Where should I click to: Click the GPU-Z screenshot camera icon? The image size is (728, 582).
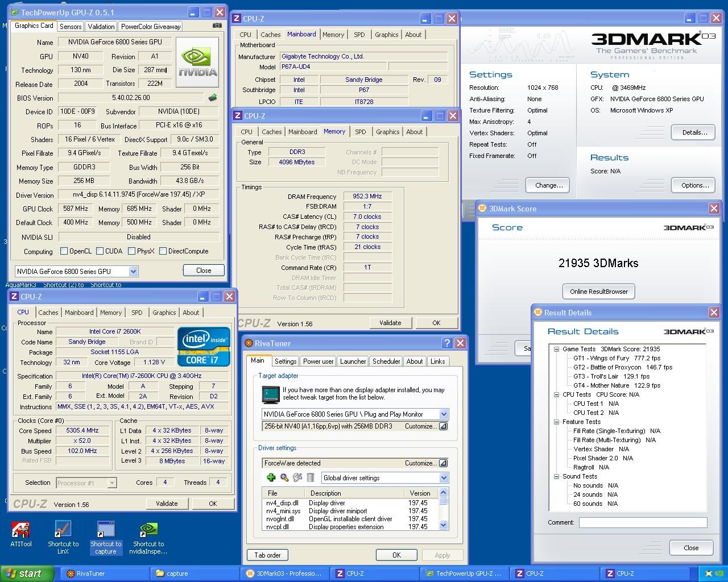[x=217, y=26]
